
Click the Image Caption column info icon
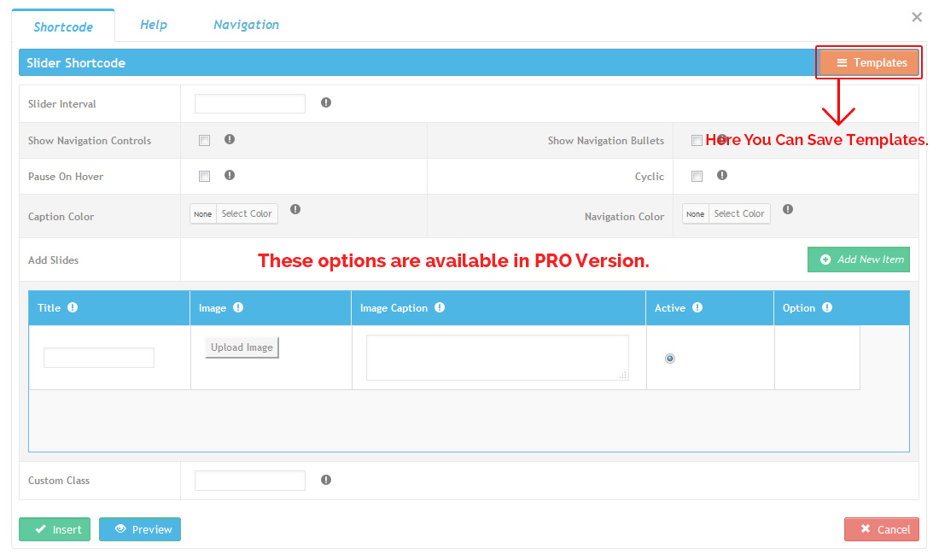[x=440, y=307]
